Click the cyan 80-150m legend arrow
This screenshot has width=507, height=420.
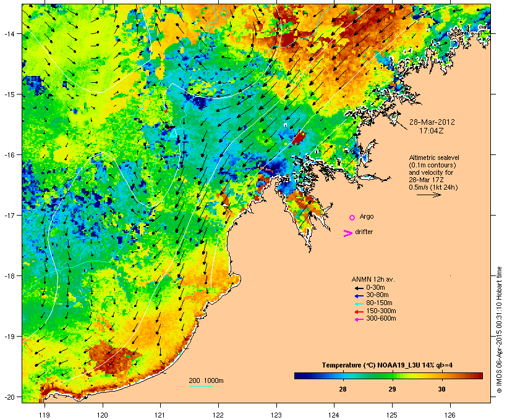[x=359, y=304]
